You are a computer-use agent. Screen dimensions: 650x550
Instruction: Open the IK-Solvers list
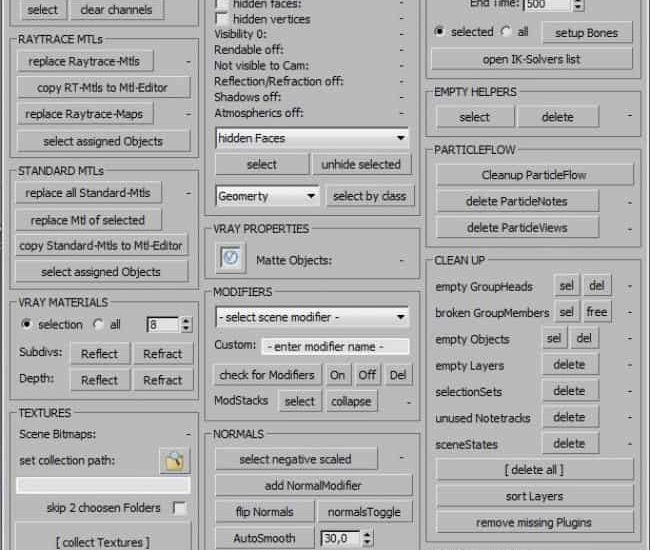(x=530, y=59)
